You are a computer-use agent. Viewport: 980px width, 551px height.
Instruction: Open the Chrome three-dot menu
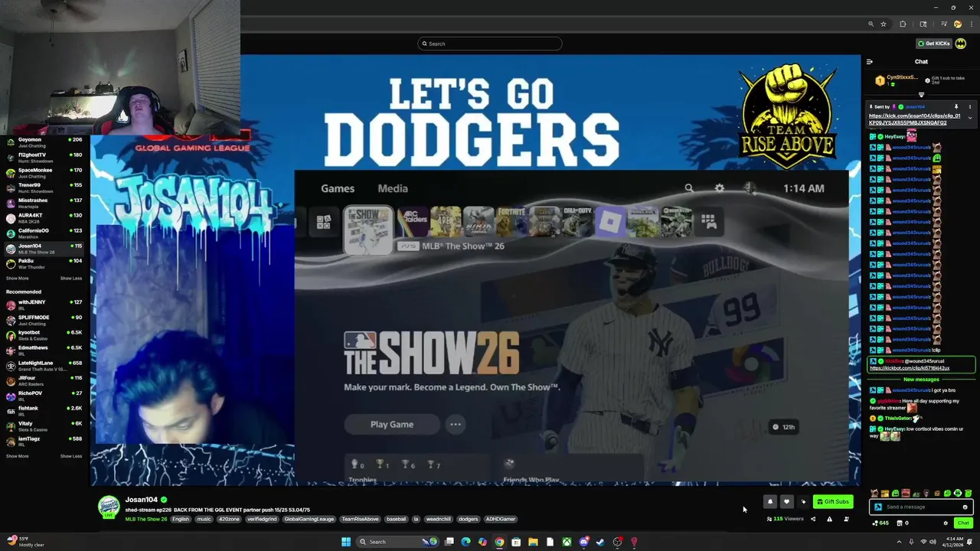tap(972, 24)
